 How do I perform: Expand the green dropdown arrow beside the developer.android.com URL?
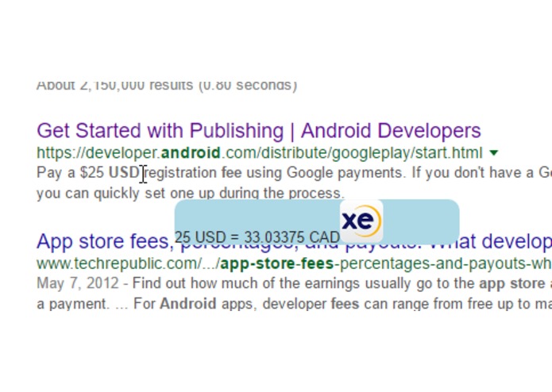tap(494, 152)
